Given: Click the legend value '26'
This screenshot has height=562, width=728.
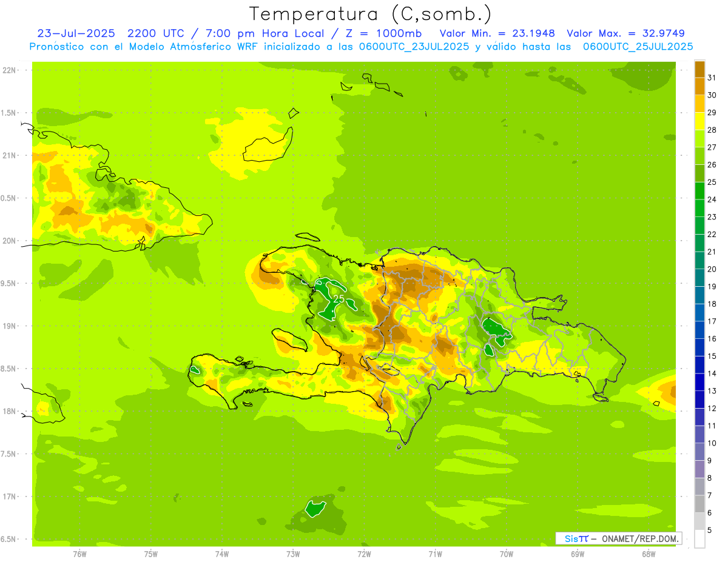Looking at the screenshot, I should pos(712,165).
